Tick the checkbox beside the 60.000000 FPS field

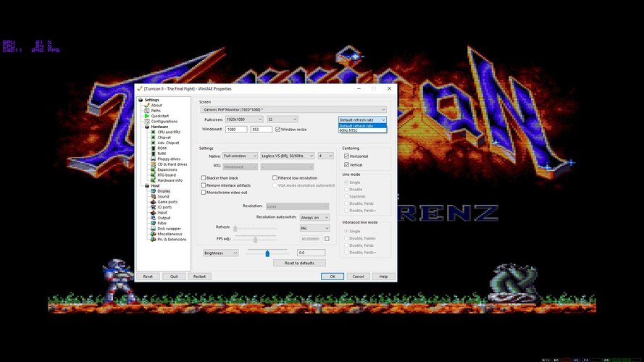tap(327, 238)
